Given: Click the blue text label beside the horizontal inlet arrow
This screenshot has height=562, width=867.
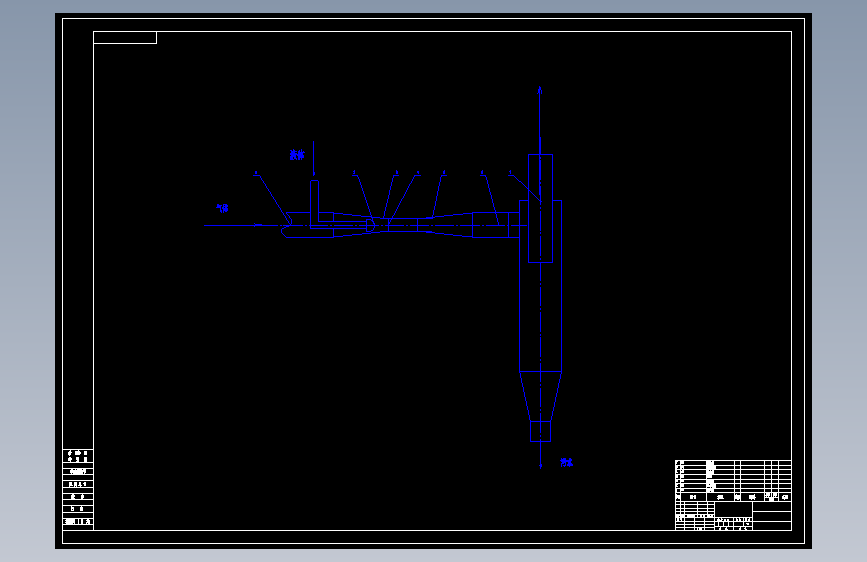Looking at the screenshot, I should [x=222, y=209].
